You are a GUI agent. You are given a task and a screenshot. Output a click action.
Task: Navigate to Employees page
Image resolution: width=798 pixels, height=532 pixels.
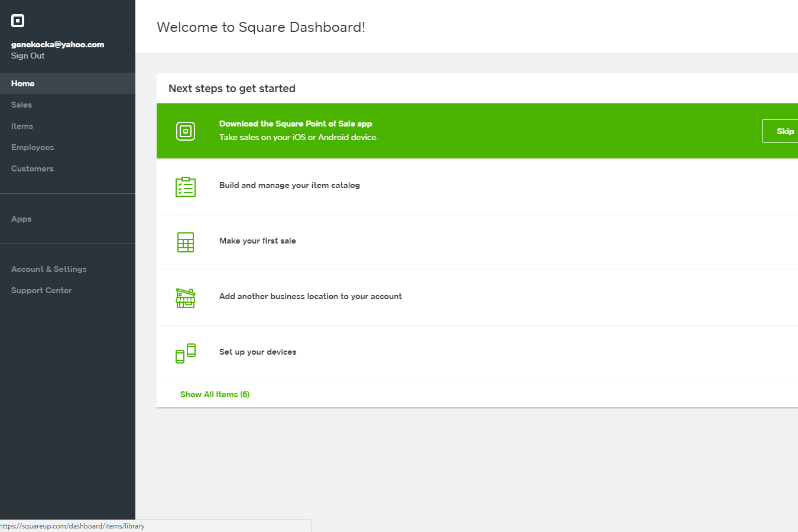point(33,147)
